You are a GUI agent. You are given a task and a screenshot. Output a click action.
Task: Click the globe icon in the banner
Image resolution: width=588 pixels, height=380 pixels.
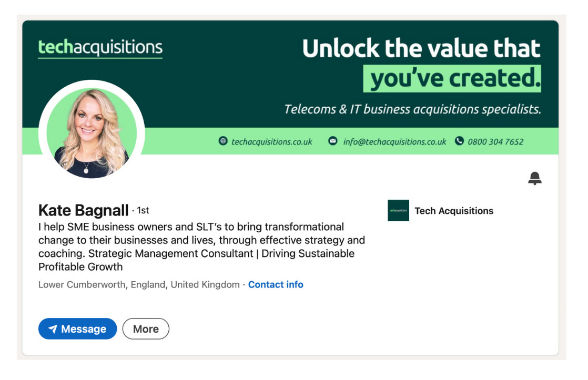coord(223,141)
